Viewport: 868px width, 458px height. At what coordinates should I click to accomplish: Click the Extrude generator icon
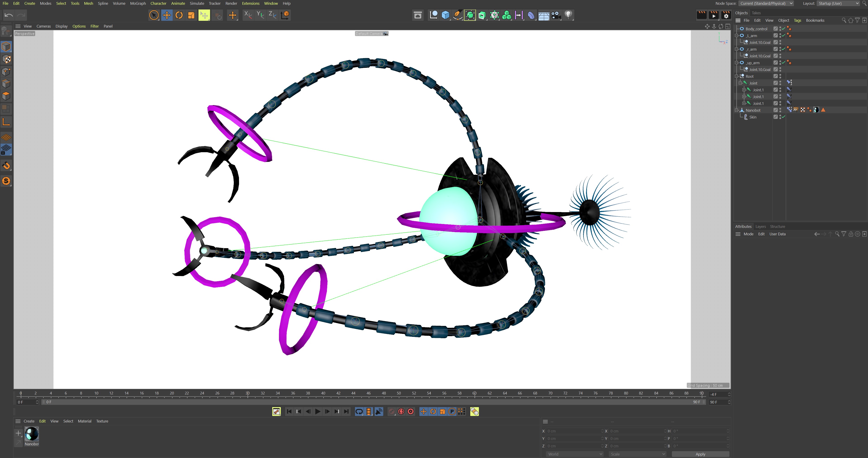click(x=482, y=15)
